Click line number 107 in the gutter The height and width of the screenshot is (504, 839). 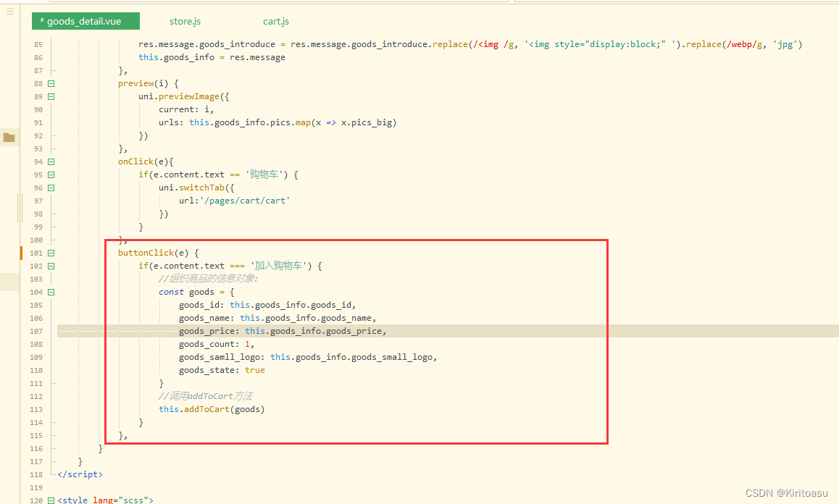click(36, 331)
